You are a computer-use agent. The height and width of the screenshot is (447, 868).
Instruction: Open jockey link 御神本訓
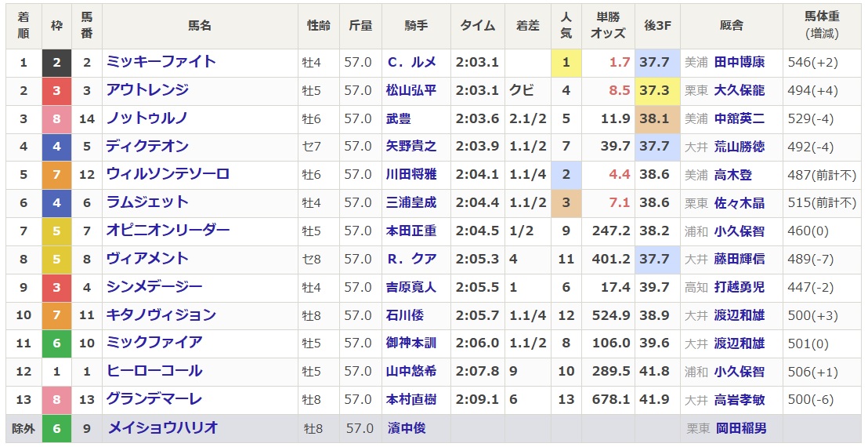point(411,343)
